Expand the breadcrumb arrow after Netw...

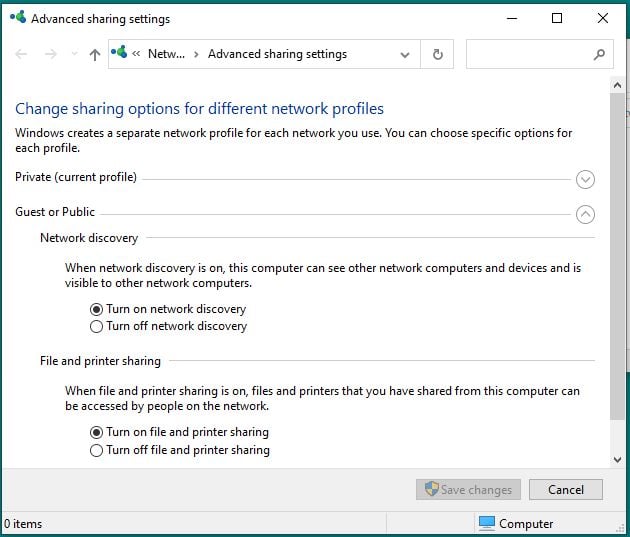pos(196,54)
